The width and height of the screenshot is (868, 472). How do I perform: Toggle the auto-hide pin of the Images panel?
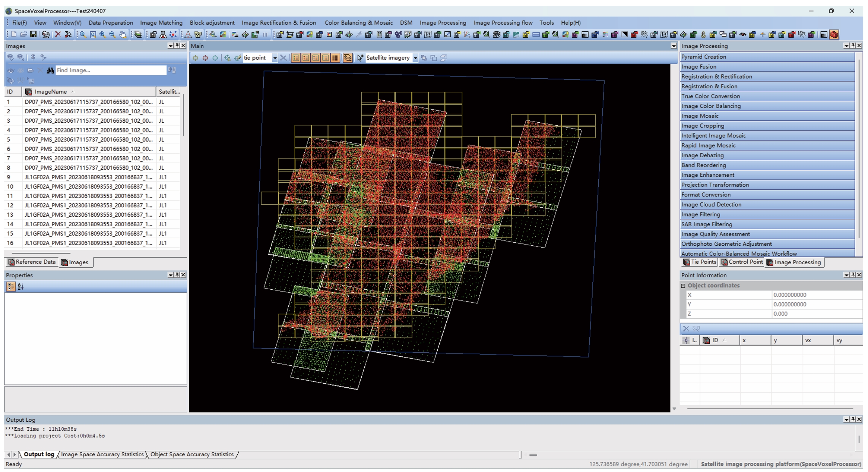coord(177,45)
